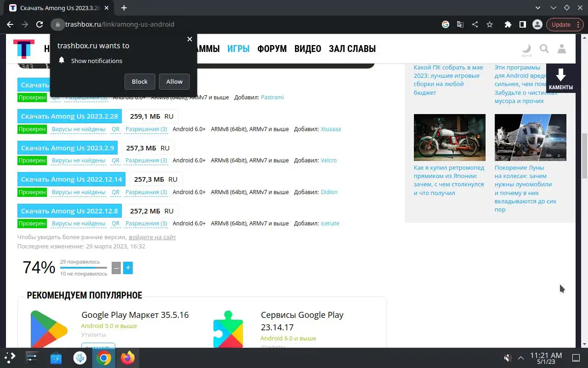Click the translate page icon
The image size is (588, 368).
(460, 24)
